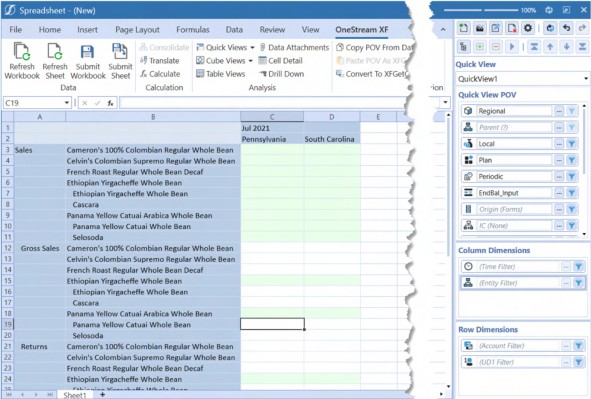Viewport: 591px width, 399px height.
Task: Select the Sheet1 tab
Action: 75,395
